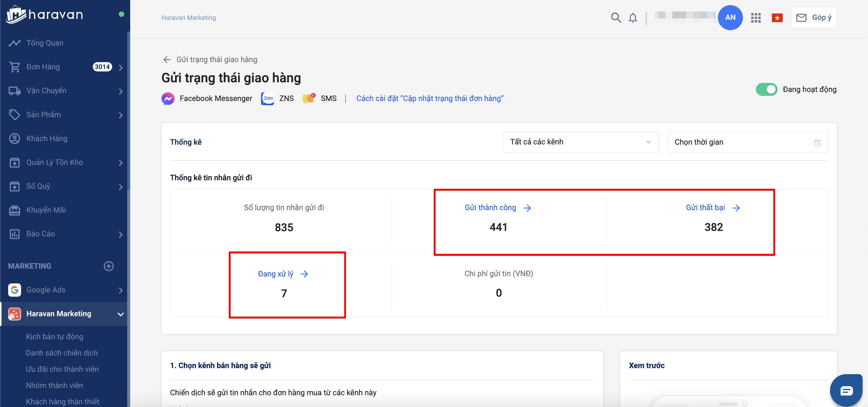Click the SMS channel icon
Image resolution: width=868 pixels, height=407 pixels.
309,98
